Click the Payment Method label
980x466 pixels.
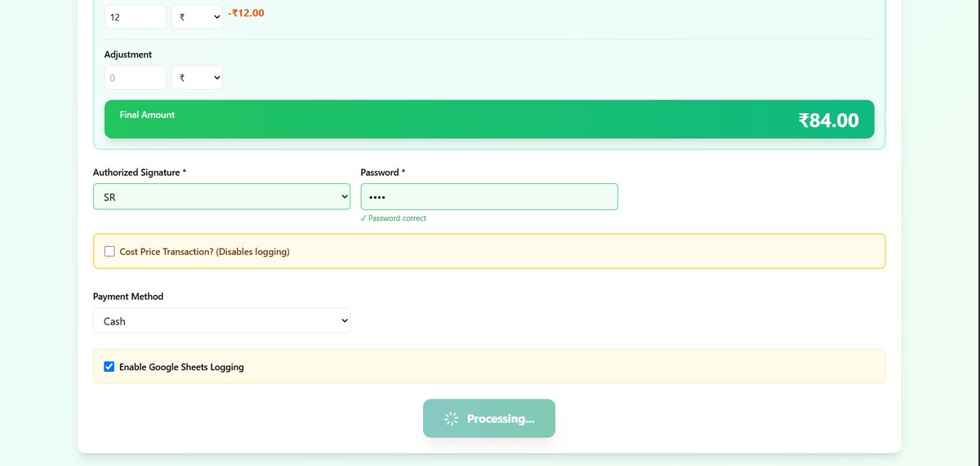(128, 297)
